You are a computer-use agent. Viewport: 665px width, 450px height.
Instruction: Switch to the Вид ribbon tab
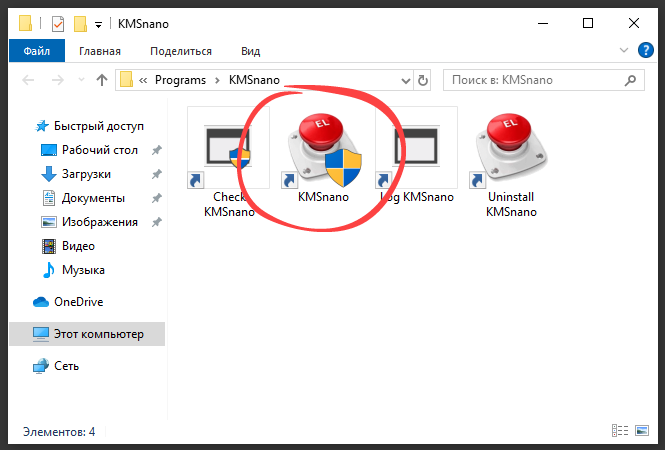point(250,51)
